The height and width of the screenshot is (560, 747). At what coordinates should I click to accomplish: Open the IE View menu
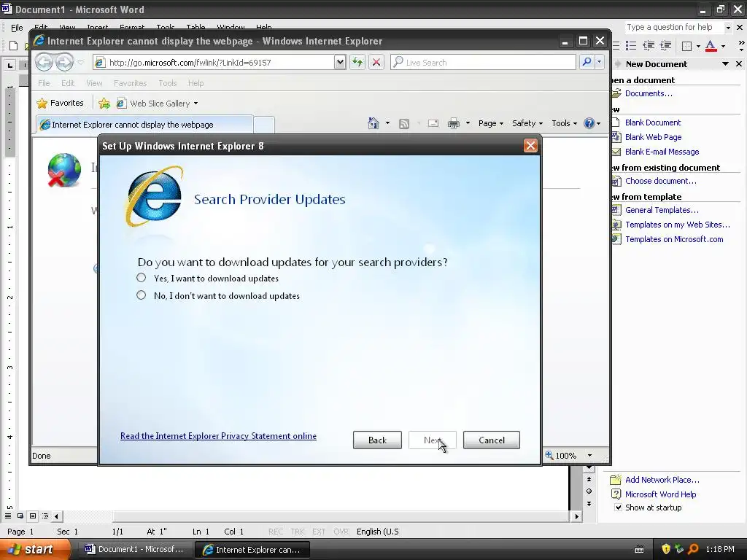[94, 83]
